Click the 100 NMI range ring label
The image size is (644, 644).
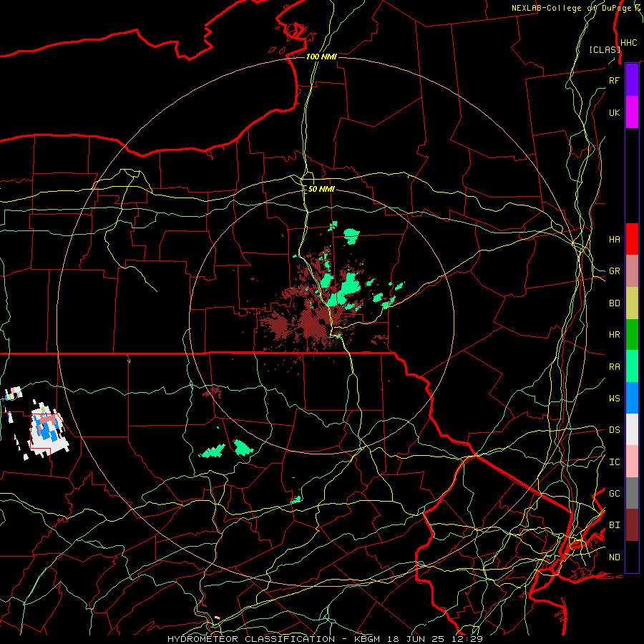pyautogui.click(x=321, y=57)
